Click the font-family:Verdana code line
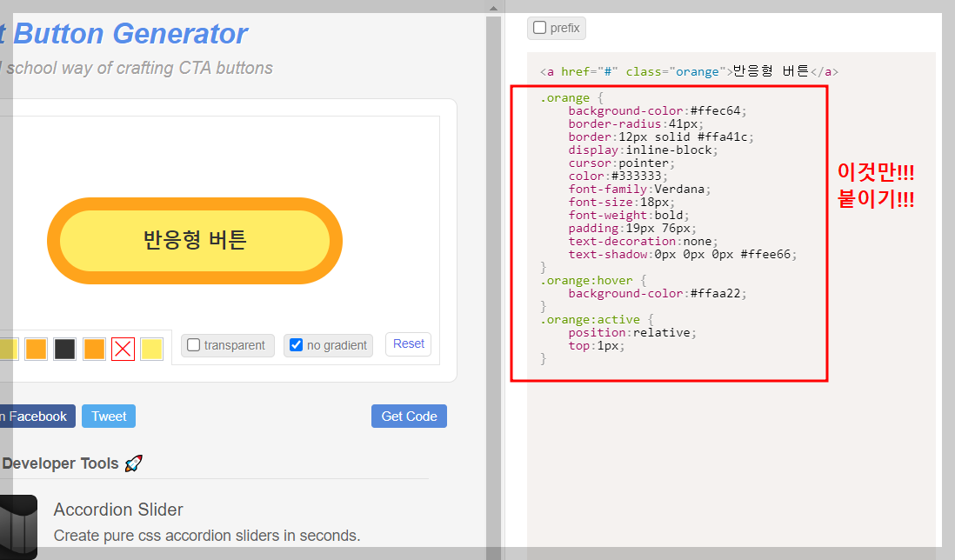Image resolution: width=955 pixels, height=560 pixels. (x=639, y=190)
